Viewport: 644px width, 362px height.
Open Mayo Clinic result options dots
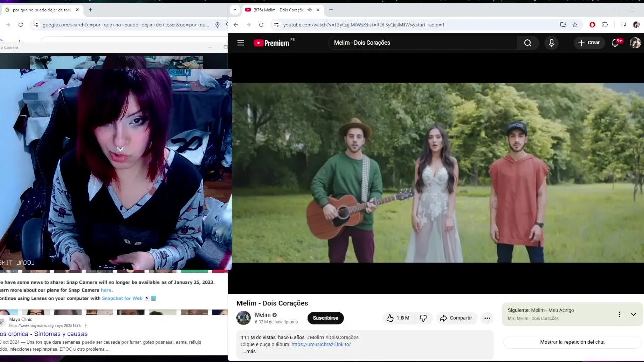(x=86, y=326)
